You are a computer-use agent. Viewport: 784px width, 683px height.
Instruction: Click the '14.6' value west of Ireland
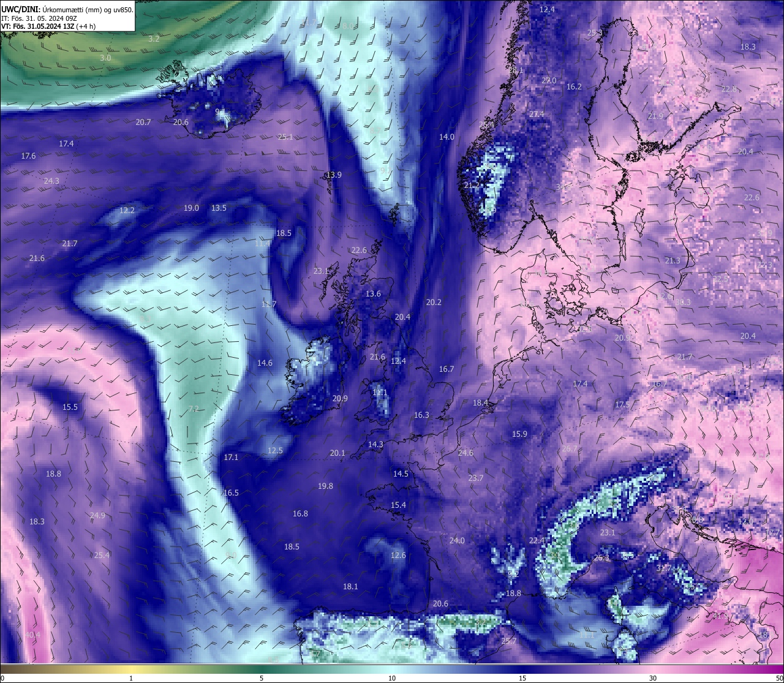point(265,363)
